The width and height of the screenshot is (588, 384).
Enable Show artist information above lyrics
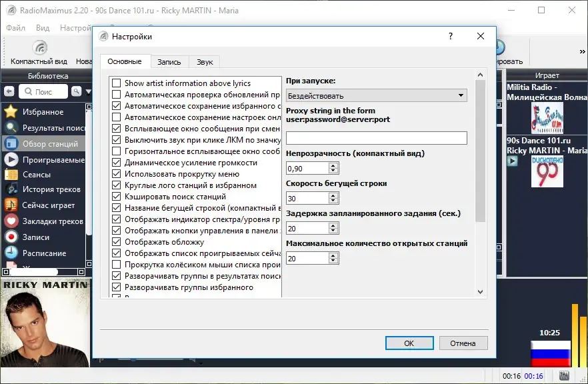[x=116, y=83]
